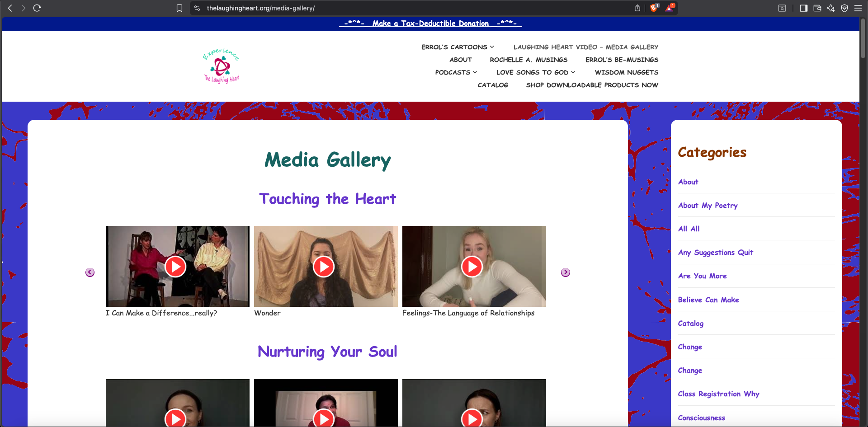868x427 pixels.
Task: Click The Laughing Heart logo
Action: point(221,66)
